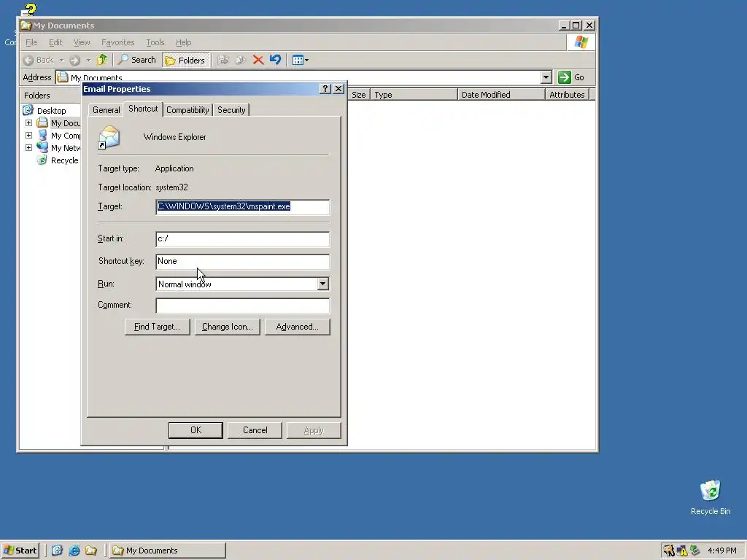This screenshot has height=560, width=747.
Task: Open the File menu
Action: (31, 42)
